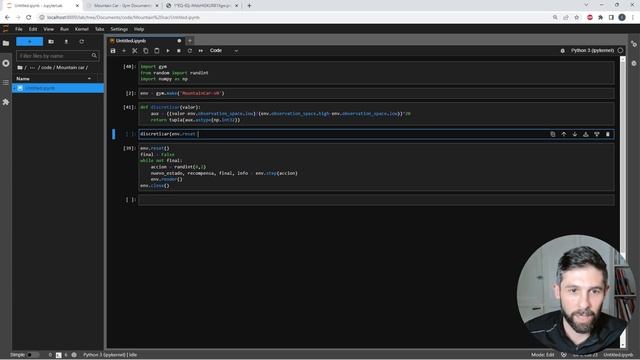Open the Settings menu
Image resolution: width=640 pixels, height=360 pixels.
coord(119,29)
